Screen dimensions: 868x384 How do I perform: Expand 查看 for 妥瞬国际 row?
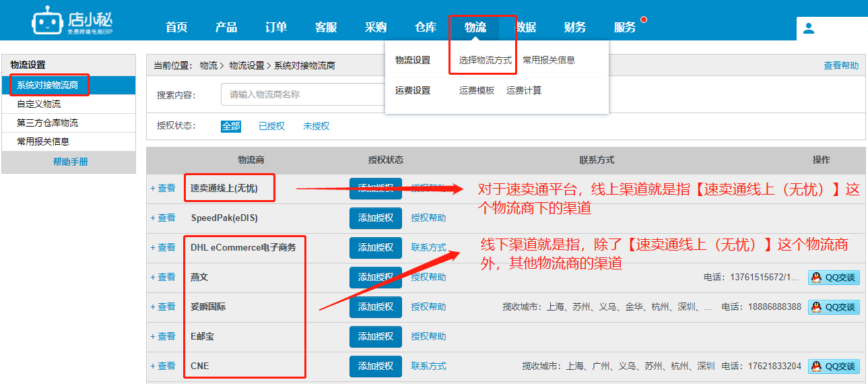point(163,307)
